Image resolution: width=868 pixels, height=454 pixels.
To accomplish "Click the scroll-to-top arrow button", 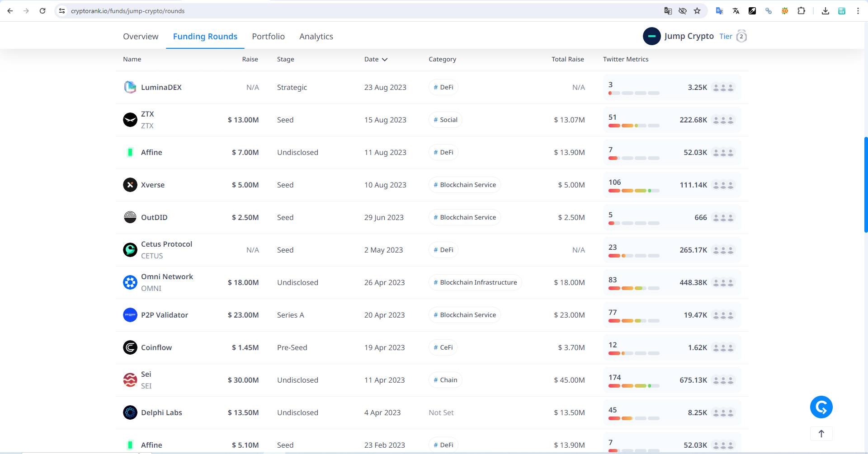I will 821,434.
